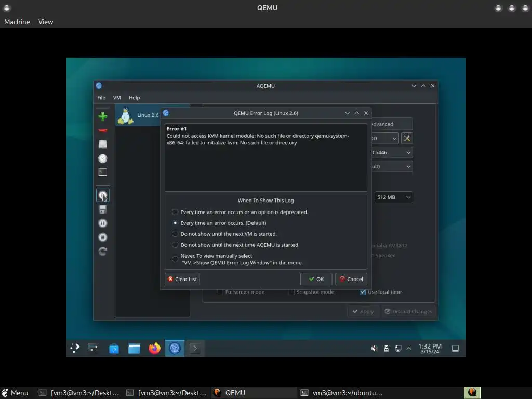Click the terminal arrow icon in guest taskbar
This screenshot has height=399, width=532.
tap(195, 348)
